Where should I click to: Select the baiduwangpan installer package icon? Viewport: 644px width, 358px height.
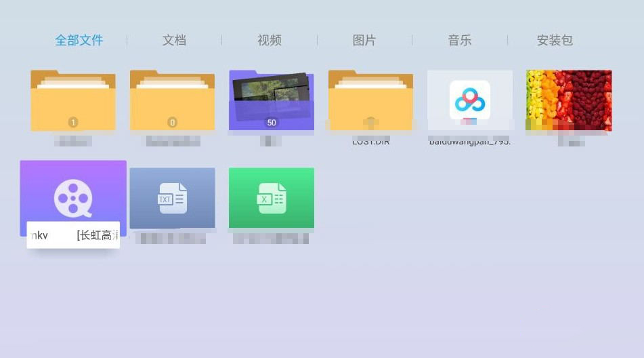469,100
